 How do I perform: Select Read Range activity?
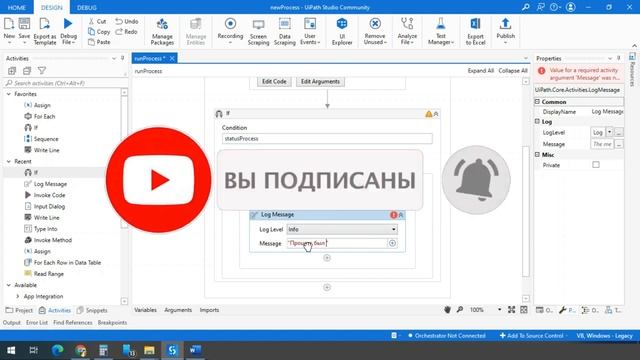click(x=44, y=274)
